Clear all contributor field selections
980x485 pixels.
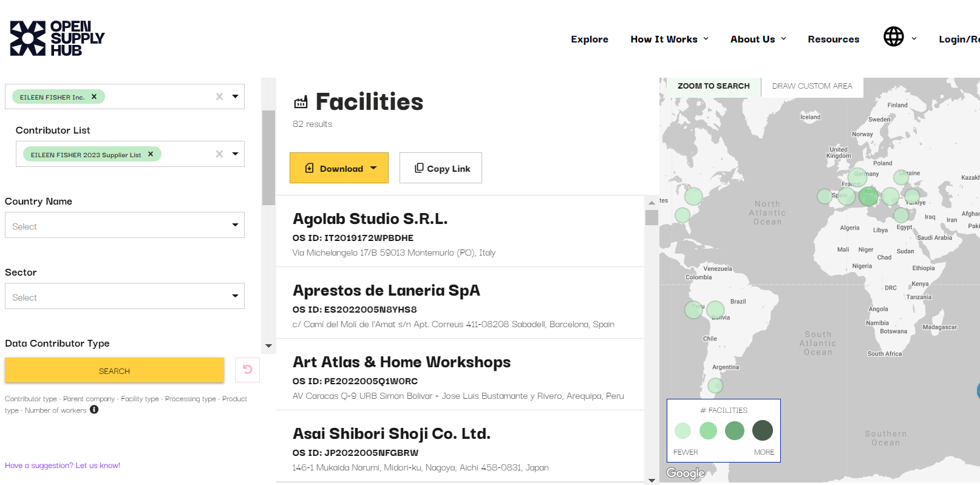point(219,97)
